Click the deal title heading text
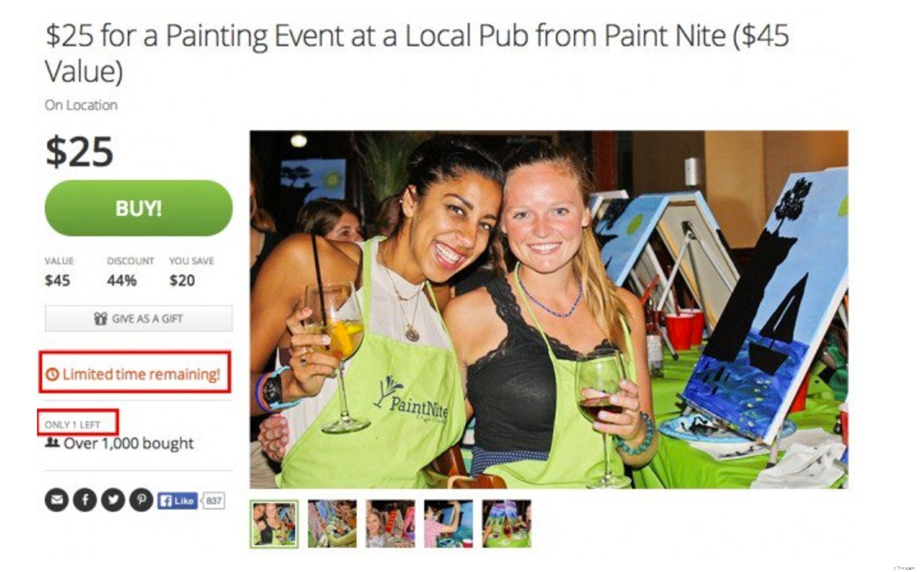 coord(417,53)
